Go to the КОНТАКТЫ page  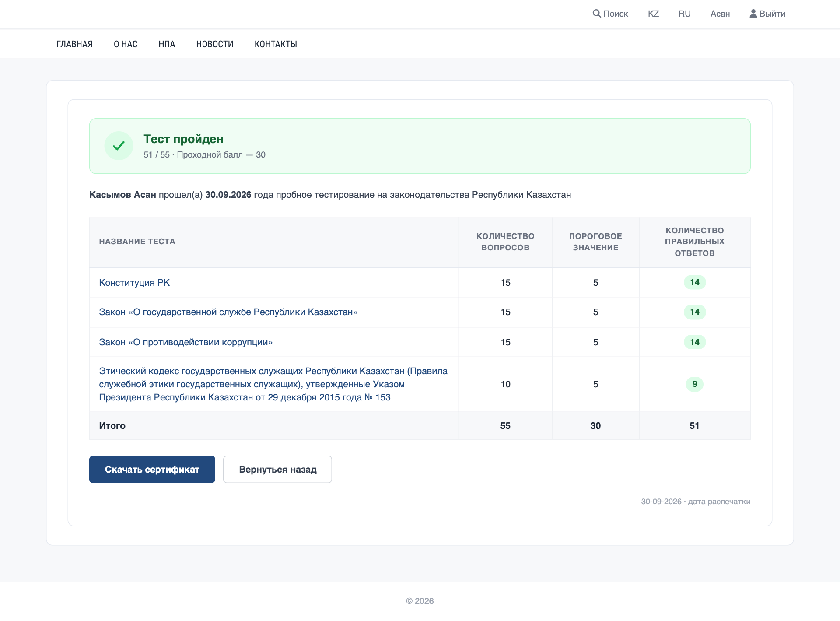pos(276,44)
